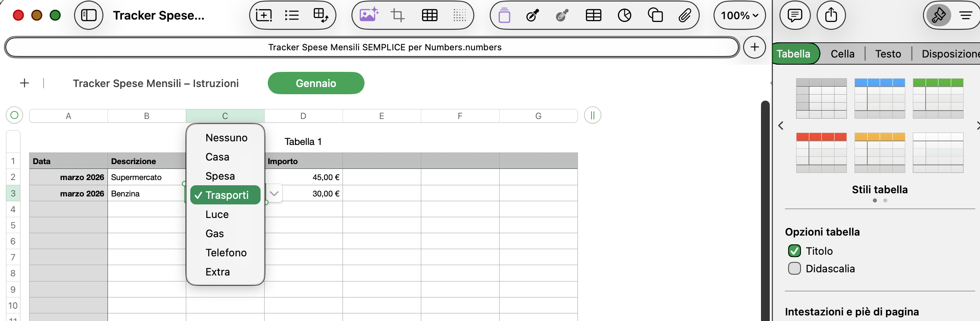
Task: Go to previous table styles page
Action: (781, 126)
